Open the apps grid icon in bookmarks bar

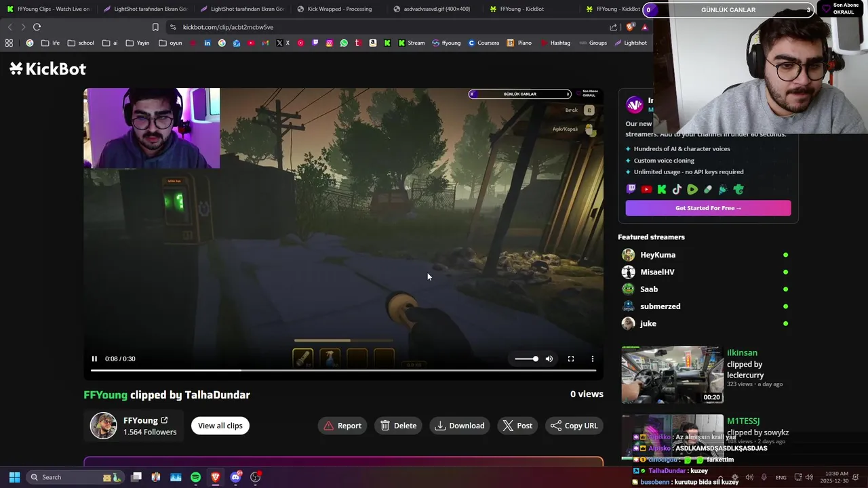(9, 43)
